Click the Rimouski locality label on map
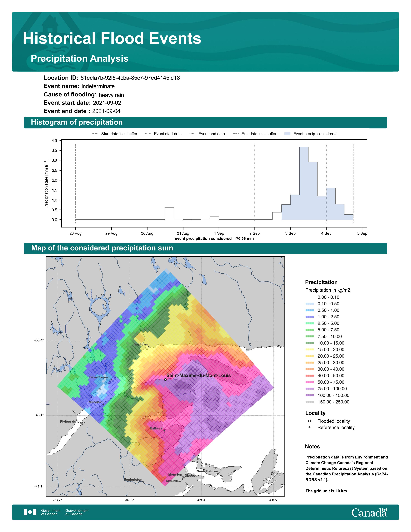This screenshot has height=532, width=411. 95,402
